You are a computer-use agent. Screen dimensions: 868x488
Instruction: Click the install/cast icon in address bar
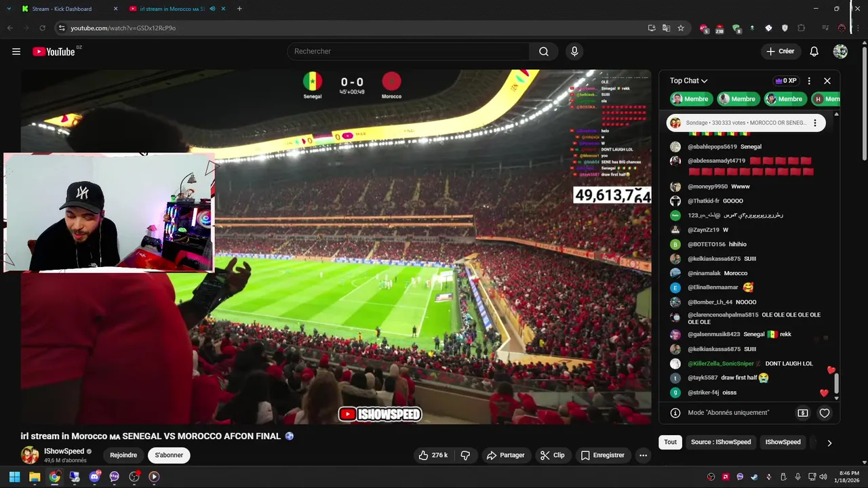click(652, 28)
